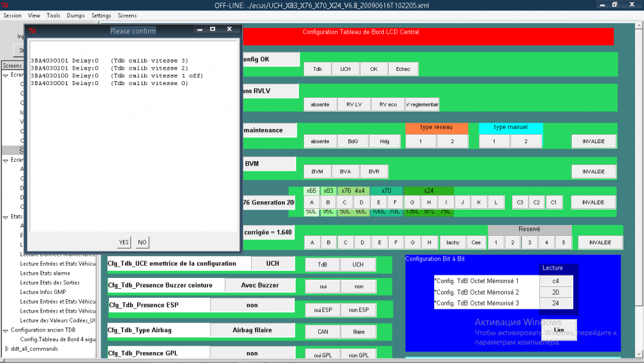Click INVALIDE in the BVM row
The width and height of the screenshot is (644, 363).
594,172
